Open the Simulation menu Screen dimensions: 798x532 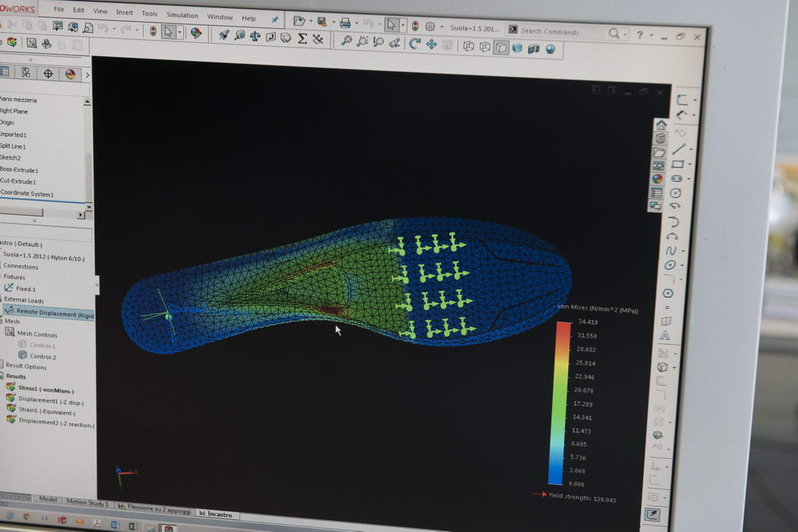182,15
